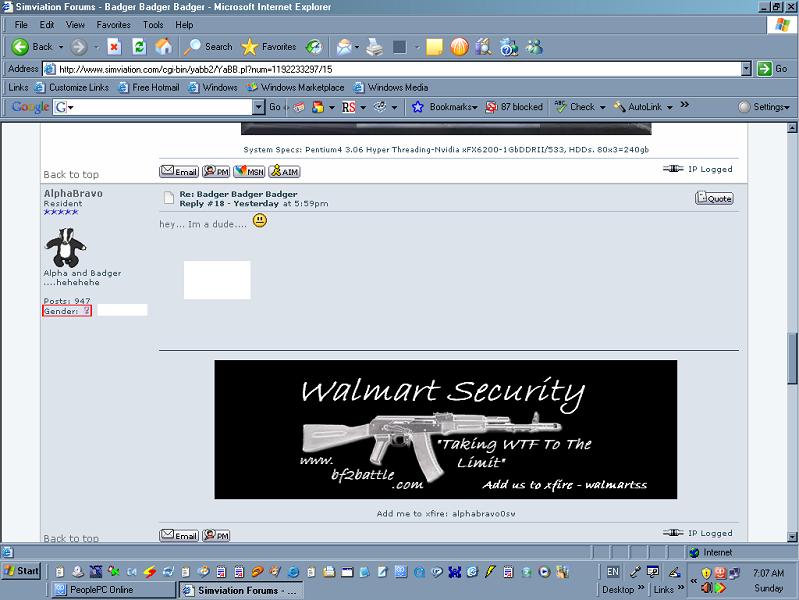The image size is (799, 600).
Task: Click the Mail envelope toolbar icon
Action: click(x=344, y=47)
